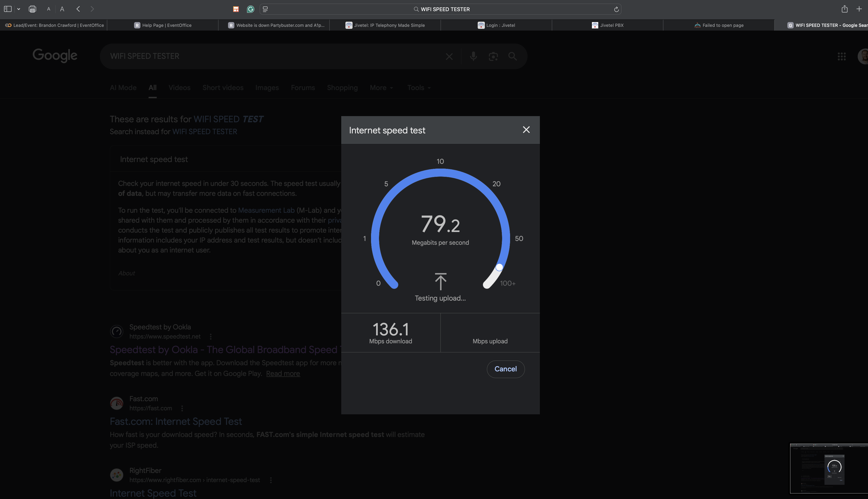Select WIFI SPEED TESTER Google Search tab
The image size is (868, 499).
821,25
